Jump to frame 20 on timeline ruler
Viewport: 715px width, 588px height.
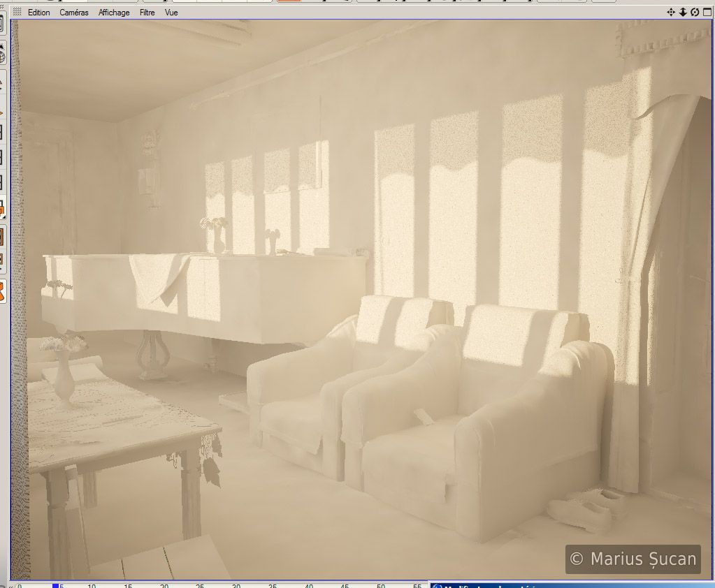pyautogui.click(x=164, y=585)
